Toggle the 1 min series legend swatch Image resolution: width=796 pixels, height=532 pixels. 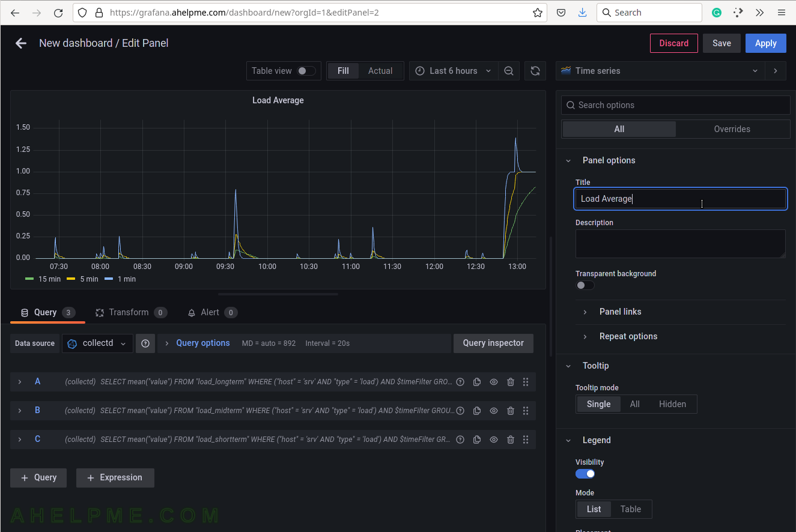pos(109,279)
